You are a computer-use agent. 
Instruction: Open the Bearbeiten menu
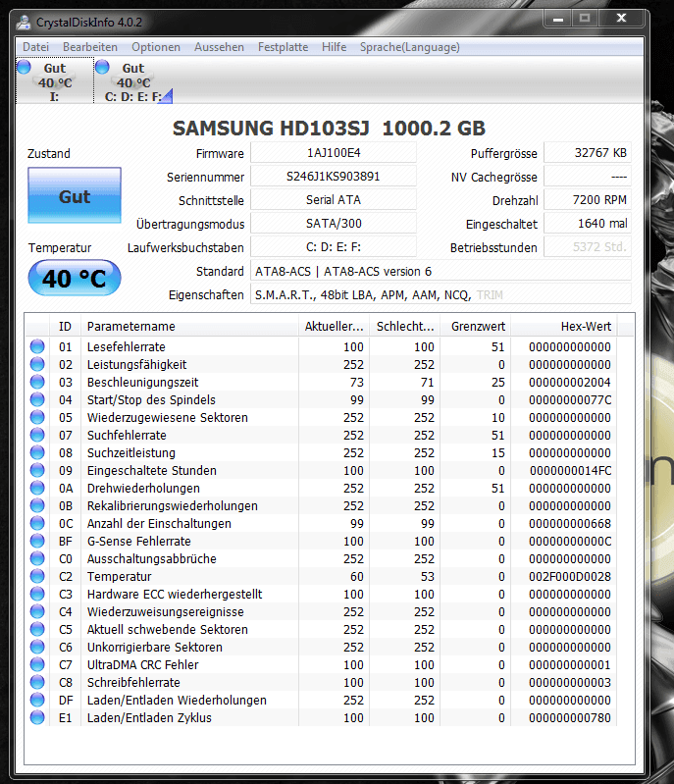pos(90,47)
